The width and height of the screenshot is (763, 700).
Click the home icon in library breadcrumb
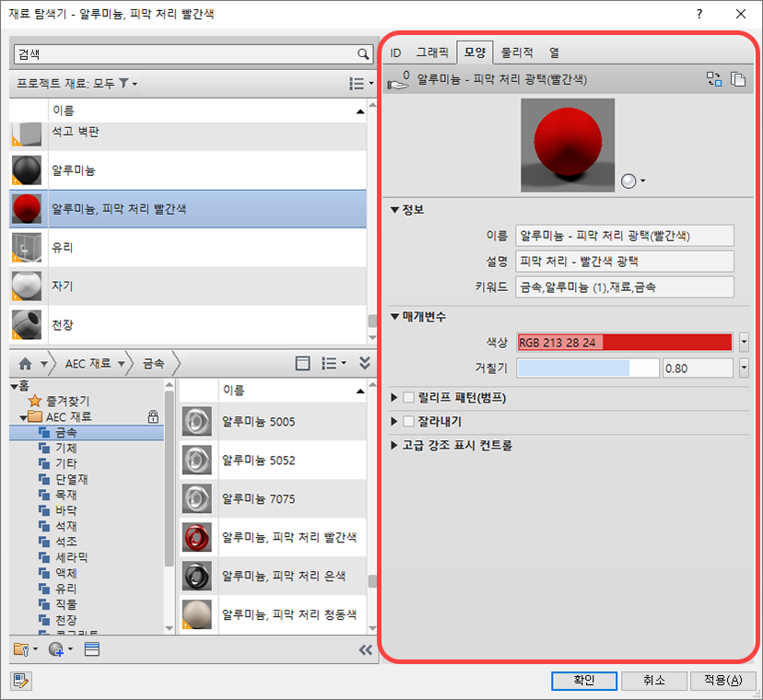click(x=25, y=364)
